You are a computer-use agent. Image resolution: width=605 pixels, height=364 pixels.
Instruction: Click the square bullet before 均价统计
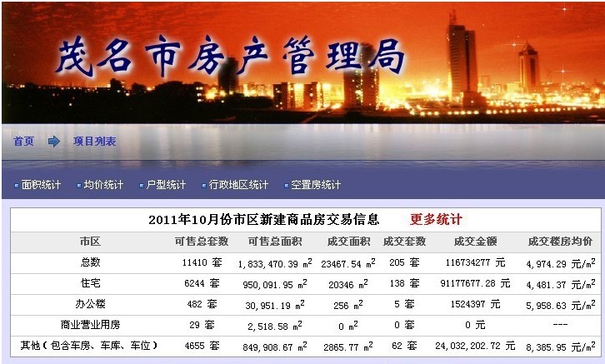coord(78,185)
